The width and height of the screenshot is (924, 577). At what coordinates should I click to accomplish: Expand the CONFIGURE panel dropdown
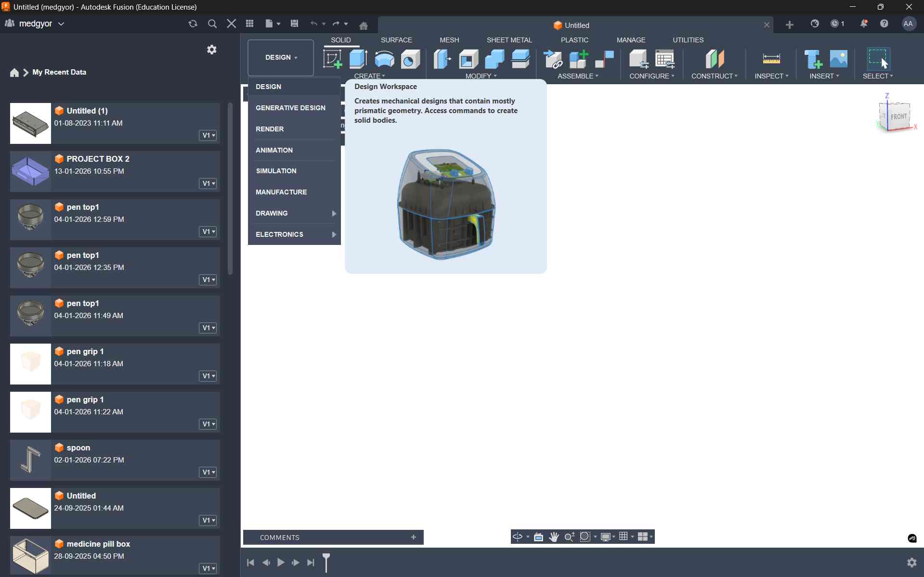[x=651, y=76]
